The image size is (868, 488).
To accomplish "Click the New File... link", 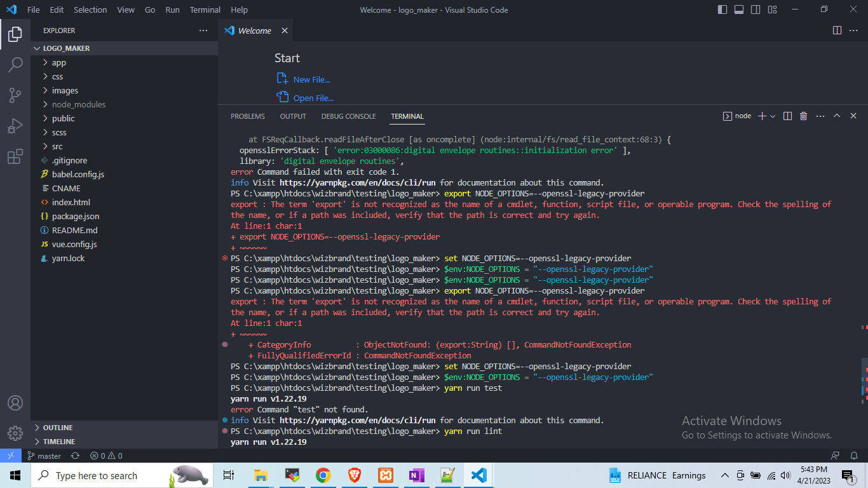I will click(x=311, y=79).
